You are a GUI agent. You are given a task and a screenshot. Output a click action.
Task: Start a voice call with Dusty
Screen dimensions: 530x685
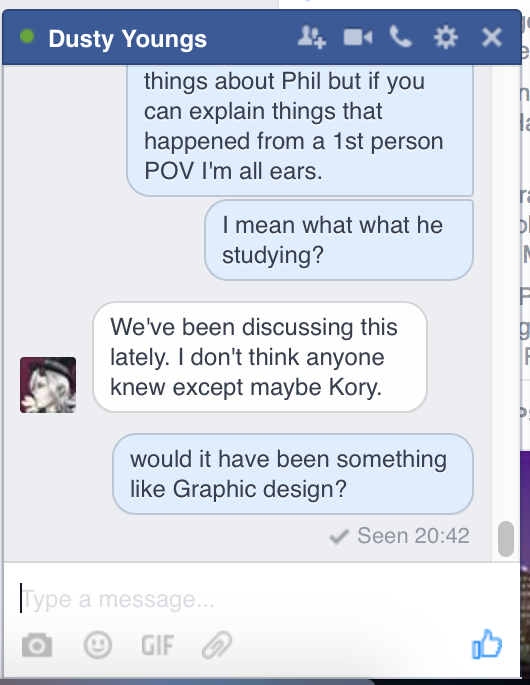click(x=401, y=37)
